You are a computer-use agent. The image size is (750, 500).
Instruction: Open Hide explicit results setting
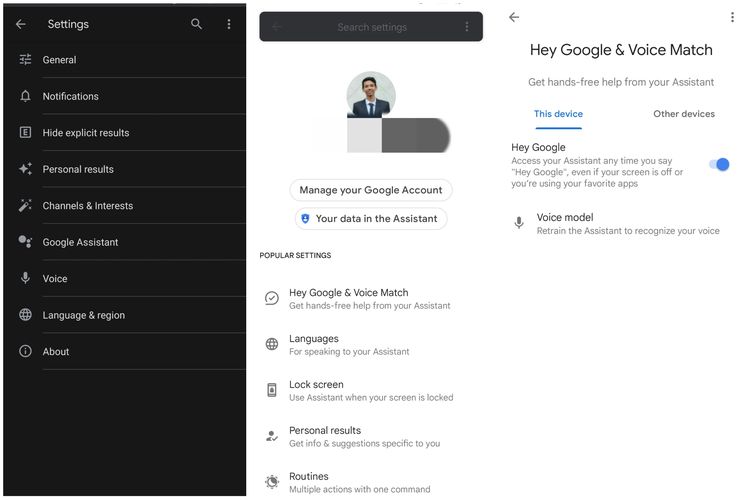[125, 132]
